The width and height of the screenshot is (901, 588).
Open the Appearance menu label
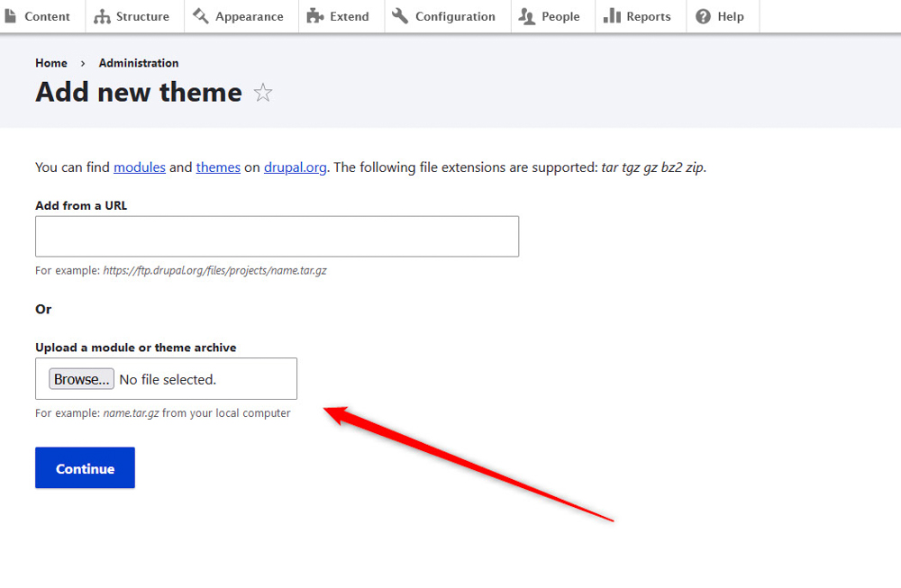coord(250,16)
